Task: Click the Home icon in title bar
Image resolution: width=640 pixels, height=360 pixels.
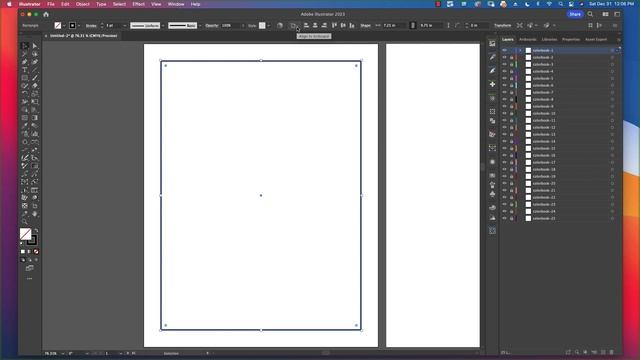Action: pos(46,14)
